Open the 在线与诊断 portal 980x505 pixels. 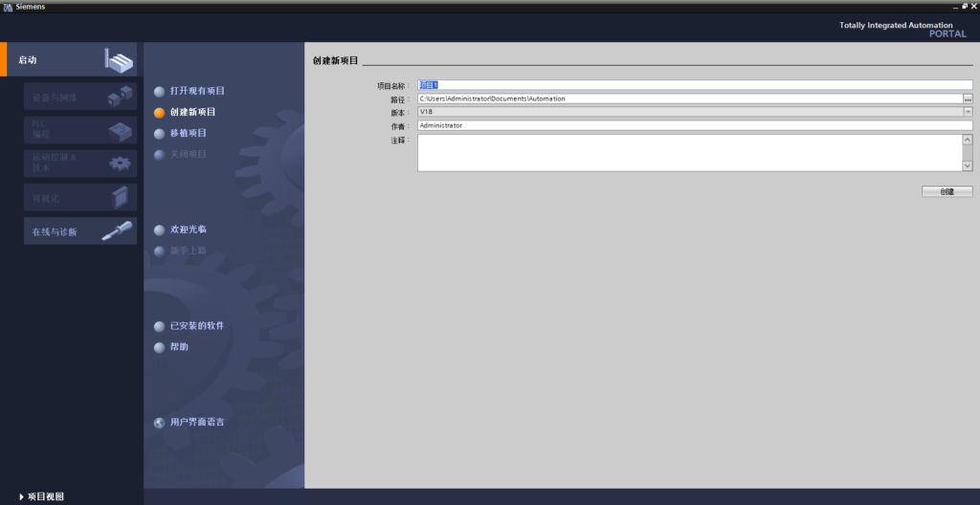[80, 231]
